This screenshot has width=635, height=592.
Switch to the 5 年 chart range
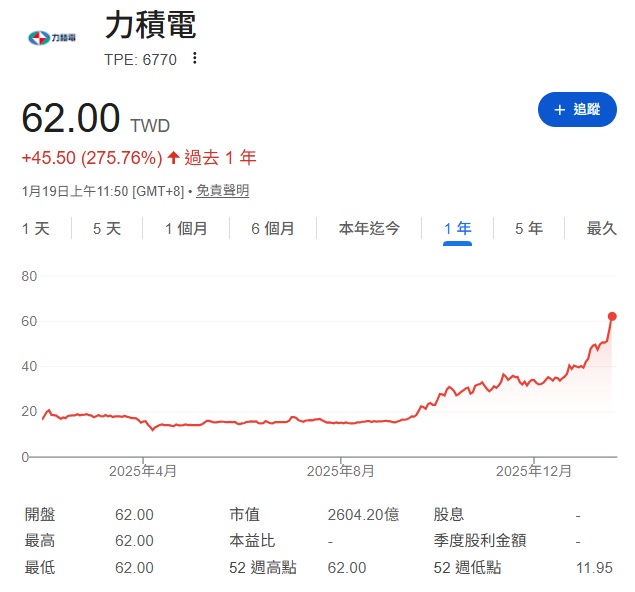529,228
